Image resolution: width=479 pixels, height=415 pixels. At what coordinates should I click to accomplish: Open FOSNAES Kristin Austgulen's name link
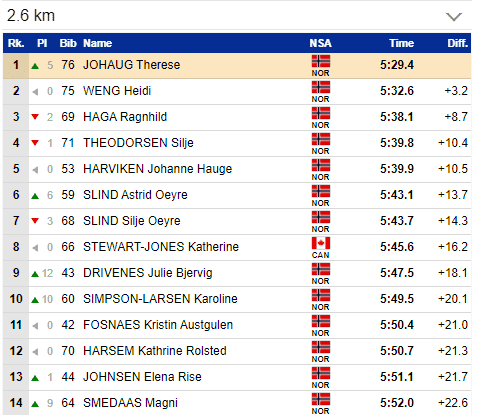(x=158, y=325)
